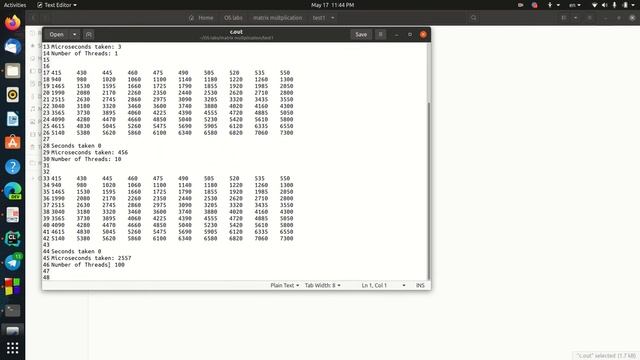This screenshot has height=360, width=640.
Task: Open LibreOffice Writer from the dock
Action: [x=13, y=119]
